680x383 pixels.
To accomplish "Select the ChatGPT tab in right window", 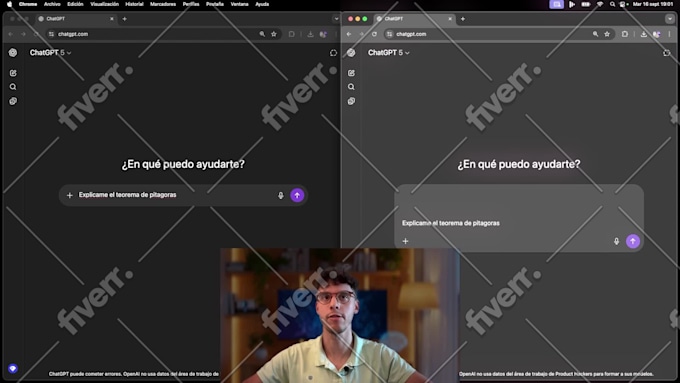I will pyautogui.click(x=414, y=19).
